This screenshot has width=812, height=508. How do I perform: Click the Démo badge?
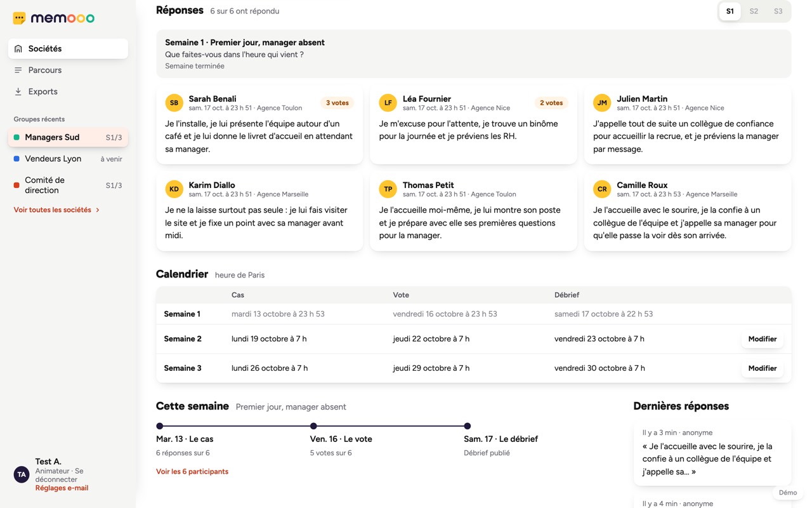pos(788,493)
